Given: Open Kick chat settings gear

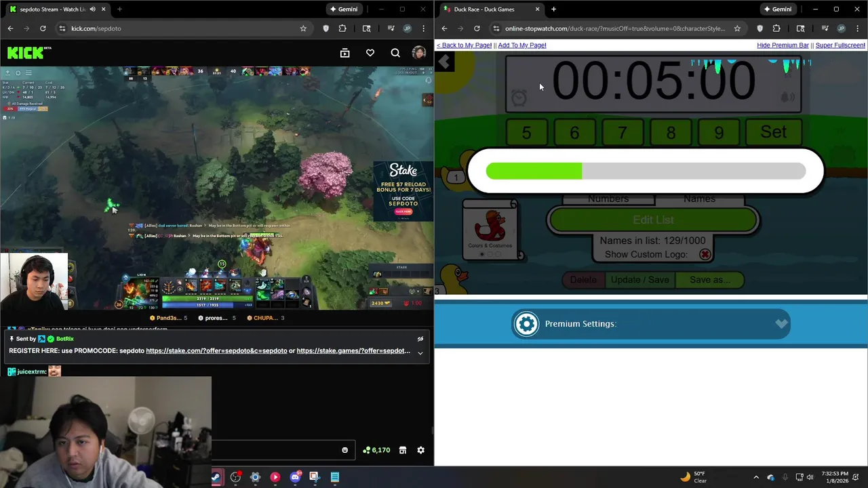Looking at the screenshot, I should pyautogui.click(x=420, y=450).
